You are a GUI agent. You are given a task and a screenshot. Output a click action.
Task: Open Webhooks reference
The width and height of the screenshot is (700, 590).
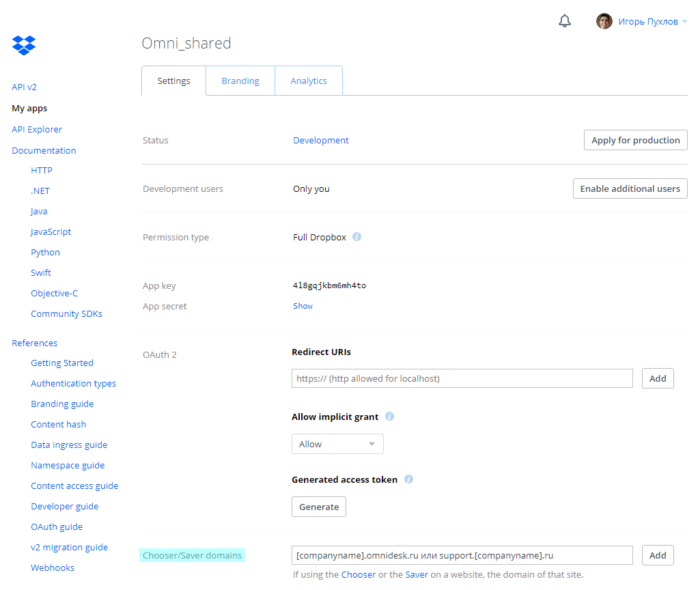53,567
